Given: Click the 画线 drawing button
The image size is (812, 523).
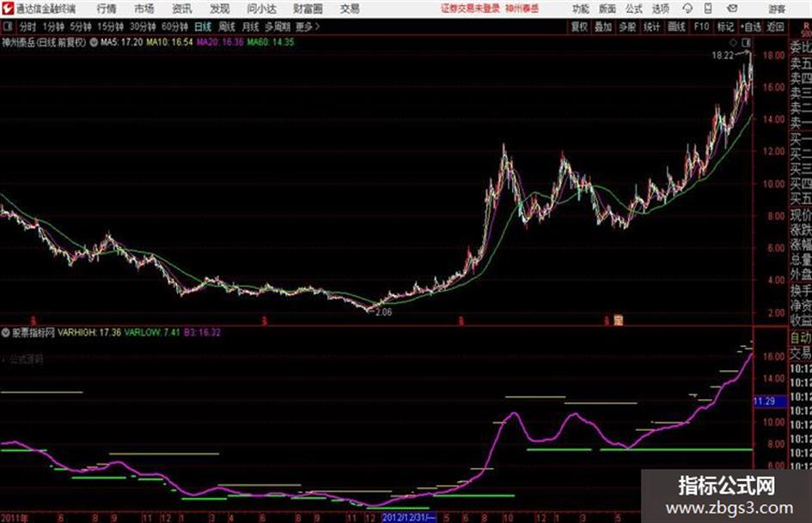Looking at the screenshot, I should tap(676, 27).
